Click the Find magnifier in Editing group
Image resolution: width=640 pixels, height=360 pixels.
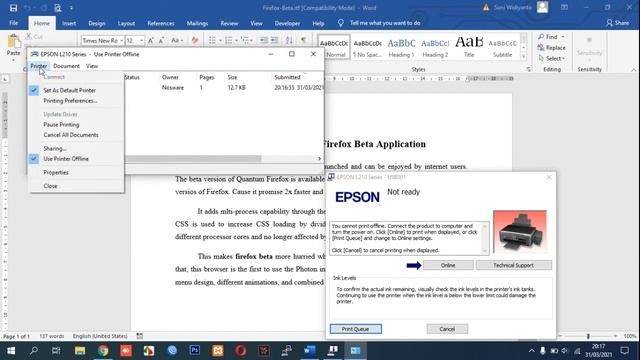click(x=541, y=37)
